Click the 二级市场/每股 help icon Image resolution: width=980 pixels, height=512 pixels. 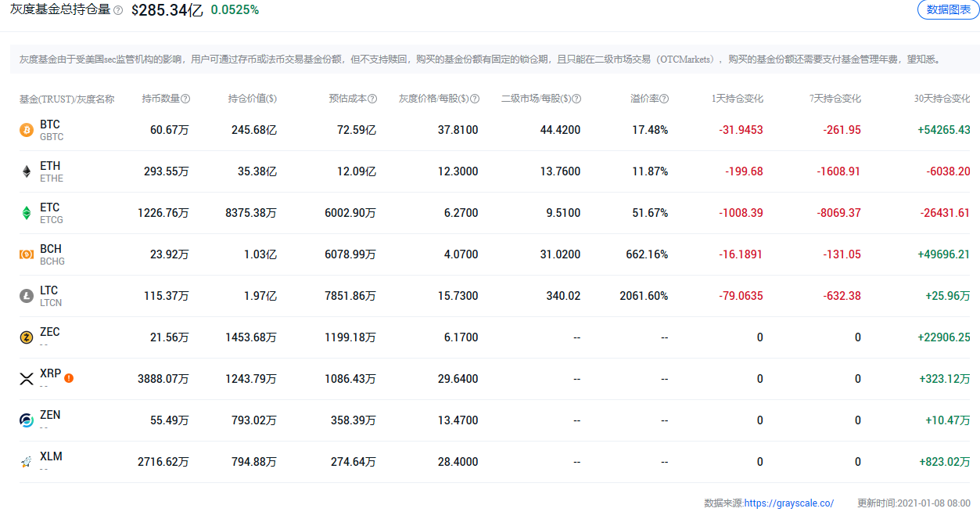pos(576,99)
